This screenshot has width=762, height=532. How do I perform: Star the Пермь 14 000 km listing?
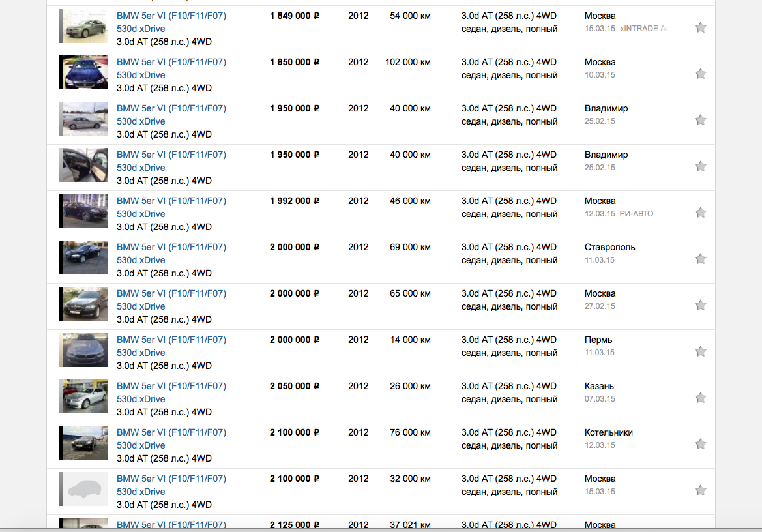700,352
